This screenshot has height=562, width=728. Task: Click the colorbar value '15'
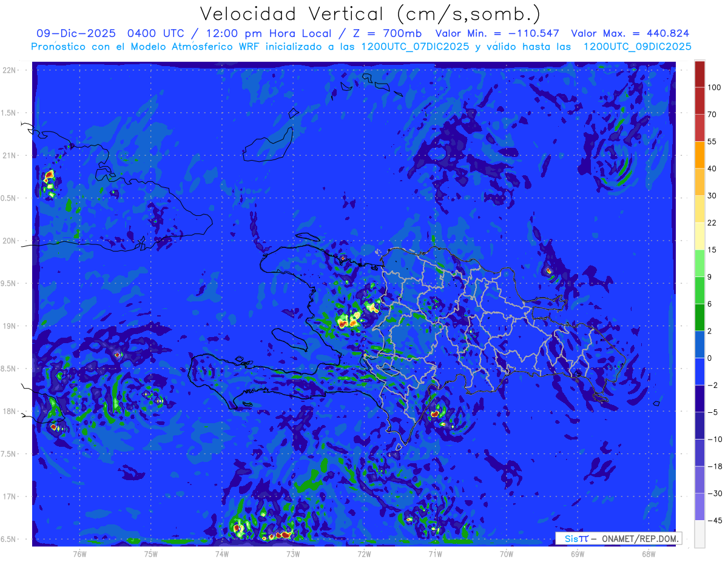tap(712, 250)
